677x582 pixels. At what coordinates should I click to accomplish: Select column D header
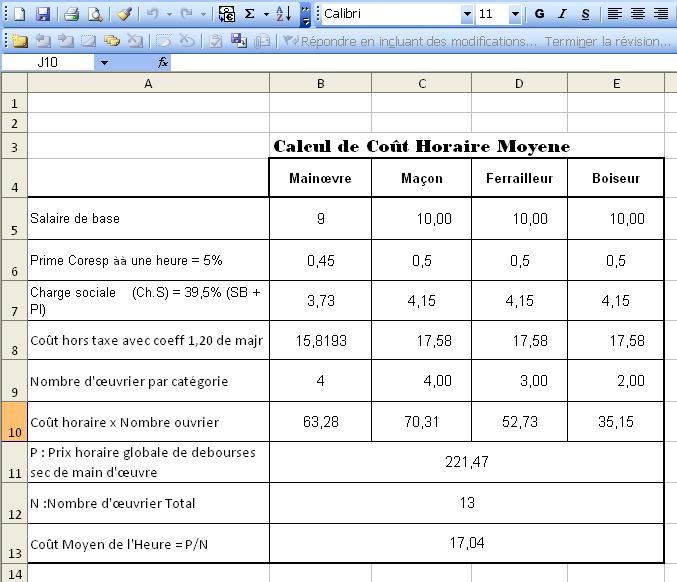[x=519, y=83]
